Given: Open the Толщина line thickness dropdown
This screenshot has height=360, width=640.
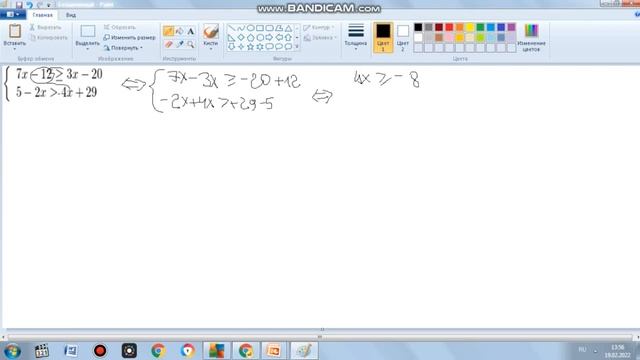Looking at the screenshot, I should 356,38.
